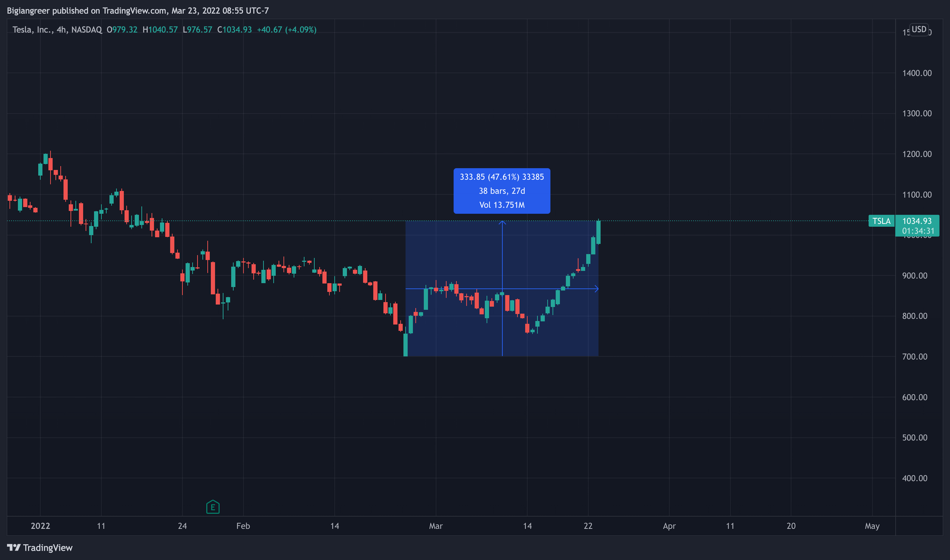The image size is (950, 560).
Task: Click the 2022 label on time axis
Action: coord(40,526)
